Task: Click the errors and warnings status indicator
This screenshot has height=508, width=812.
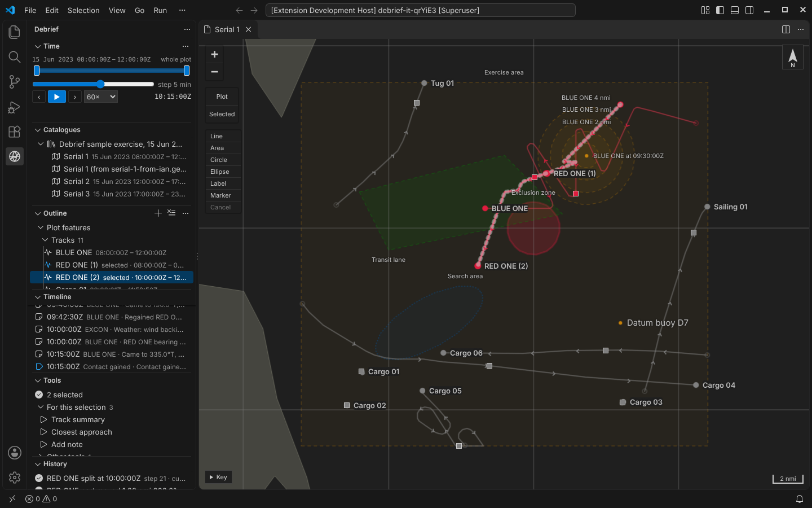Action: [41, 499]
